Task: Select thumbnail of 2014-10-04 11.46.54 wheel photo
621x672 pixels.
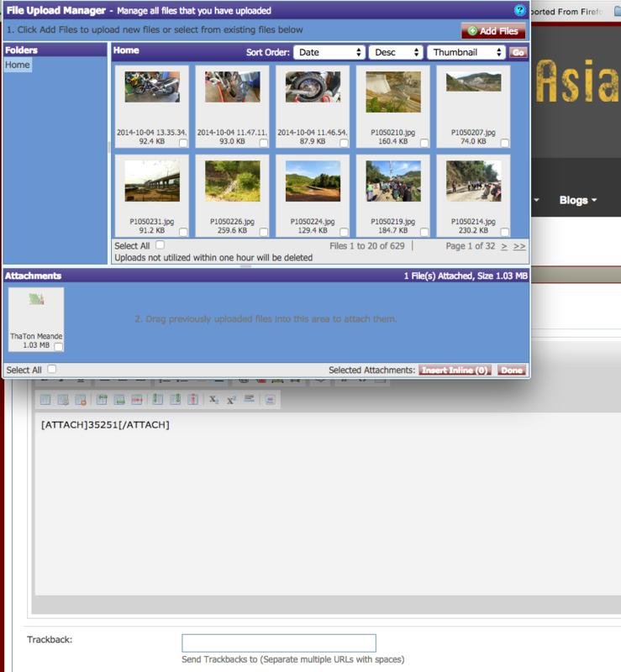Action: point(313,87)
